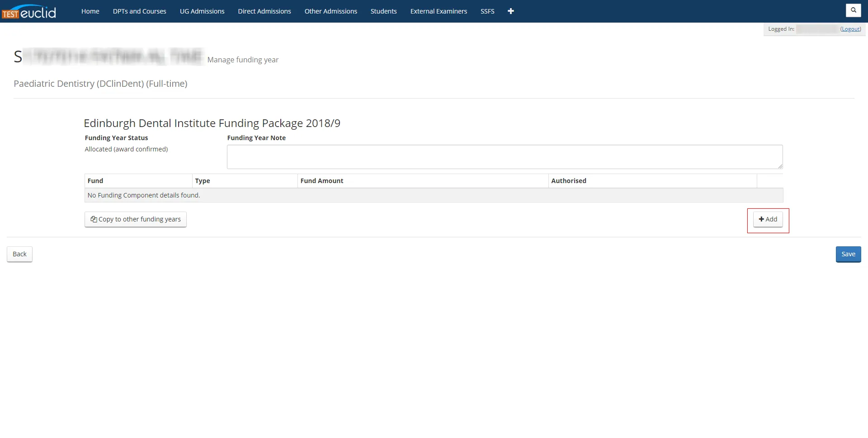Navigate to Other Admissions
868x438 pixels.
pos(330,11)
